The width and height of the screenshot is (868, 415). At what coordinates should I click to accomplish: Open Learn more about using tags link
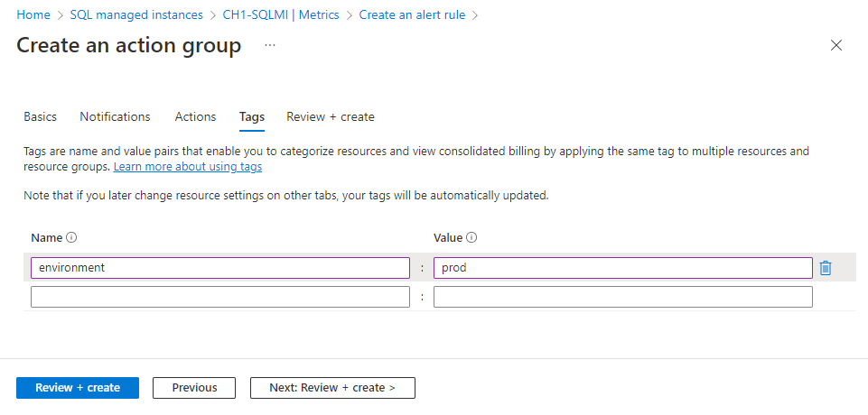pos(188,167)
